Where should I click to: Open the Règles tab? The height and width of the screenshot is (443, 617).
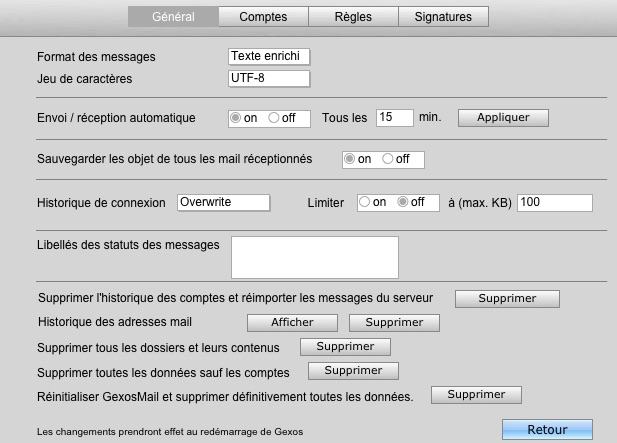[x=353, y=17]
